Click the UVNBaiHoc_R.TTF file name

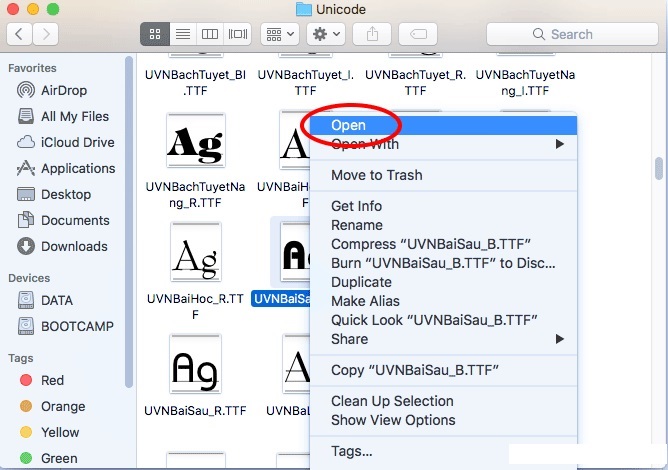[x=196, y=307]
